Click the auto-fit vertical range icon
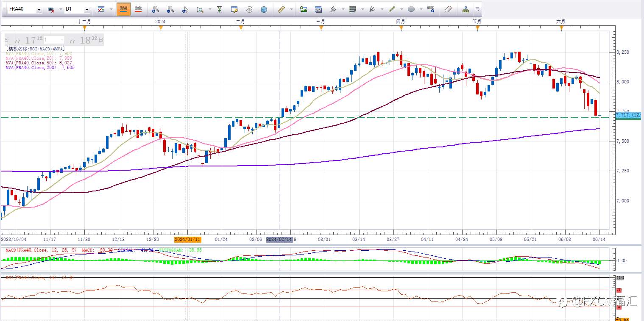This screenshot has width=644, height=321. tap(219, 9)
